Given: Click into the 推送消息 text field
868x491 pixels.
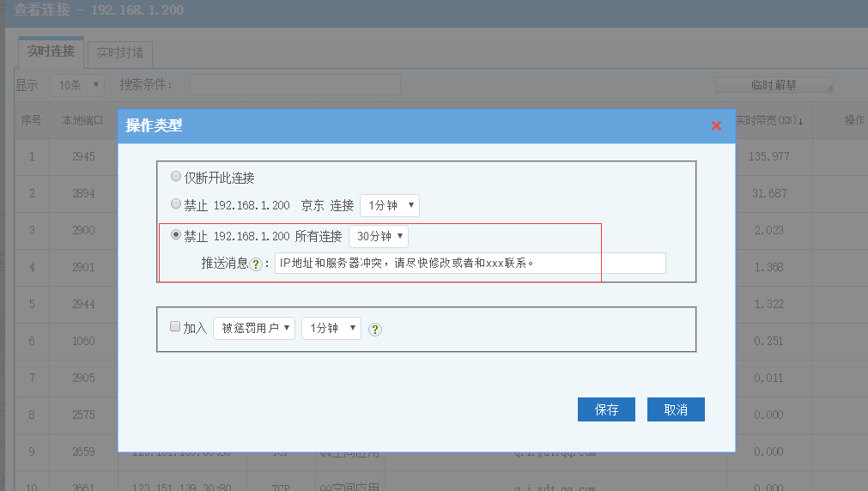Looking at the screenshot, I should [470, 263].
